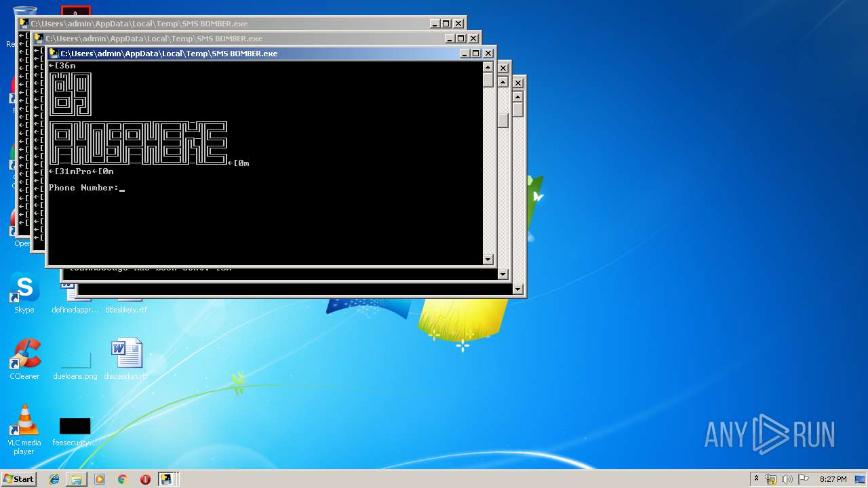Close the front SMS BOMBER console
The width and height of the screenshot is (868, 488).
488,54
